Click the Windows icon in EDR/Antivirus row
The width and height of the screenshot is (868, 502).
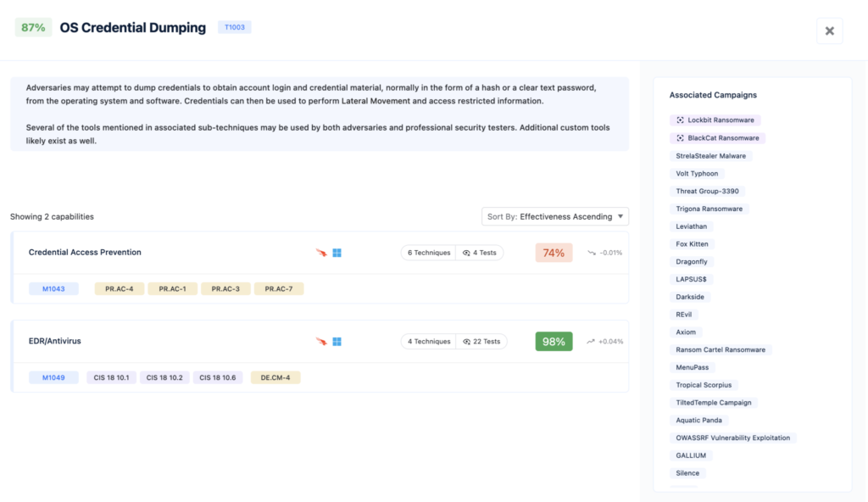pyautogui.click(x=337, y=342)
